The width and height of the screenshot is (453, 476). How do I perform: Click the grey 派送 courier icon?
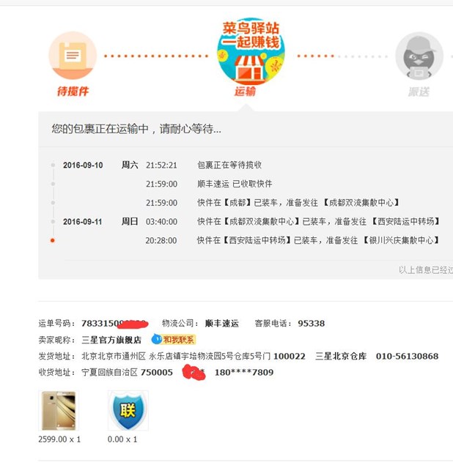coord(419,56)
